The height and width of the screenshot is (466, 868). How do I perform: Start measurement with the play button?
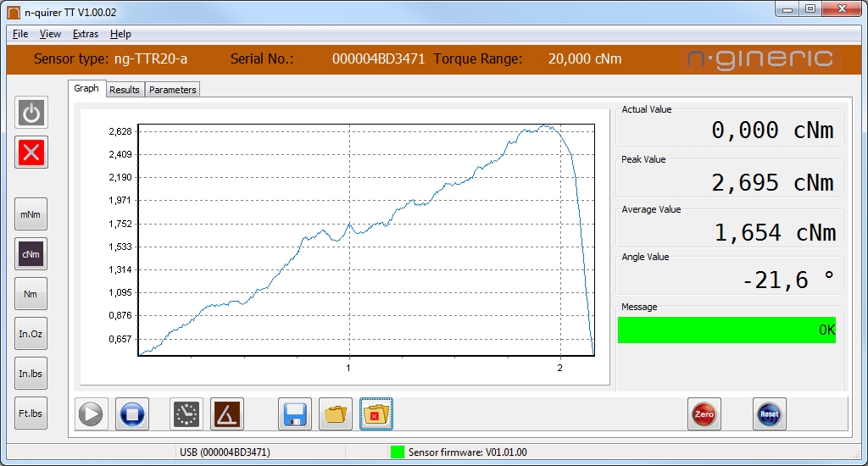click(x=91, y=414)
